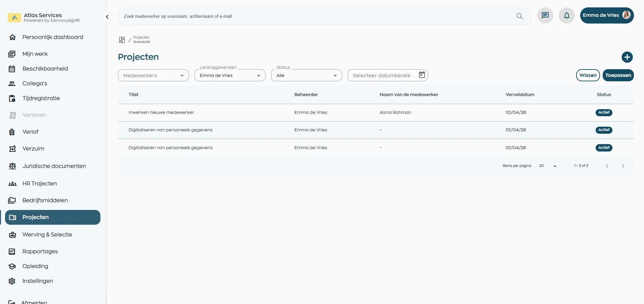Image resolution: width=644 pixels, height=304 pixels.
Task: Open the Juridische documenten section
Action: pyautogui.click(x=54, y=166)
